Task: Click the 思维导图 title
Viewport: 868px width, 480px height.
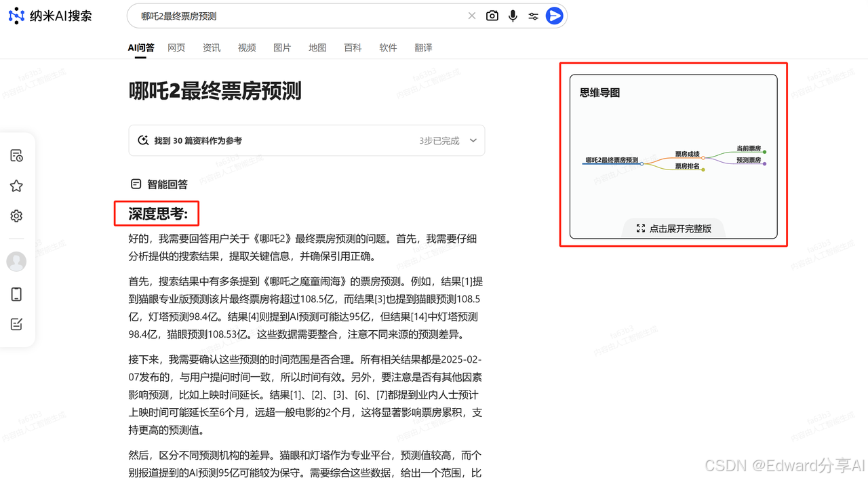Action: point(599,93)
